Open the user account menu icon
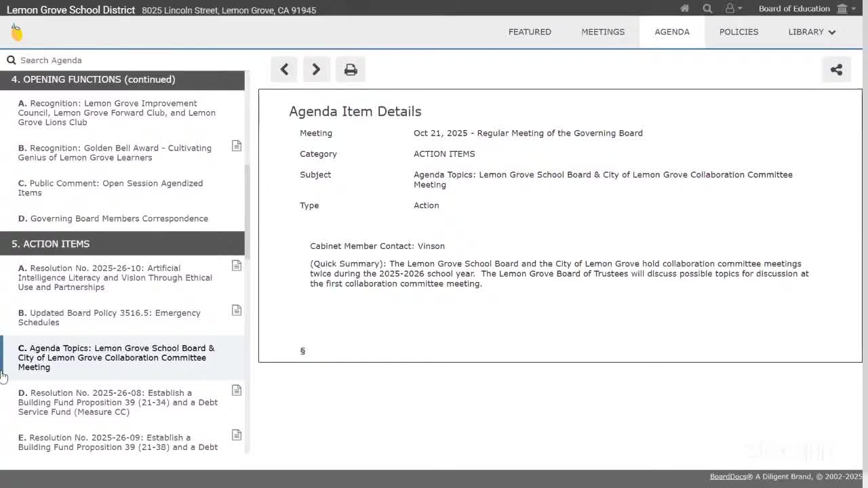 point(732,9)
